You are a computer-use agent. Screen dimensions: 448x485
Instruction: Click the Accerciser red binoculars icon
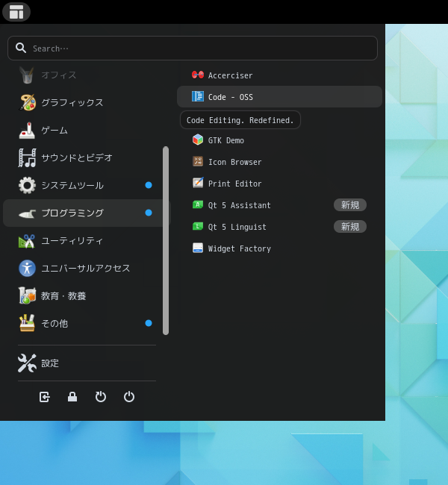click(x=198, y=75)
